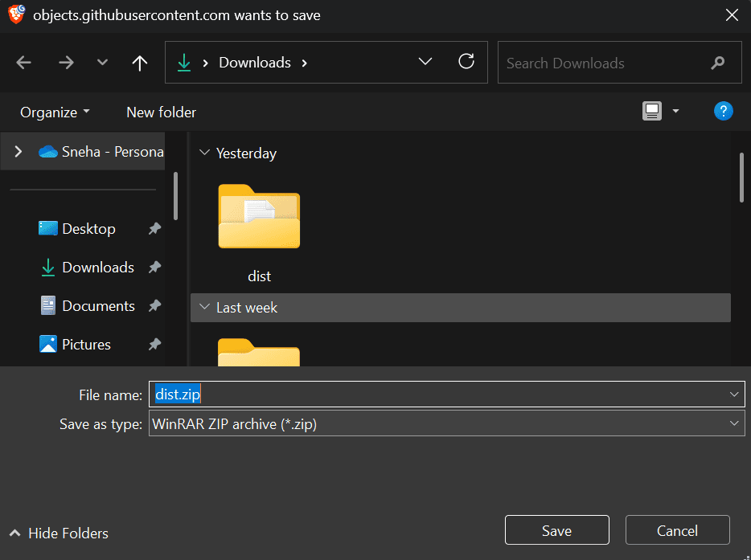Collapse the Last week group
This screenshot has height=560, width=751.
pos(204,307)
